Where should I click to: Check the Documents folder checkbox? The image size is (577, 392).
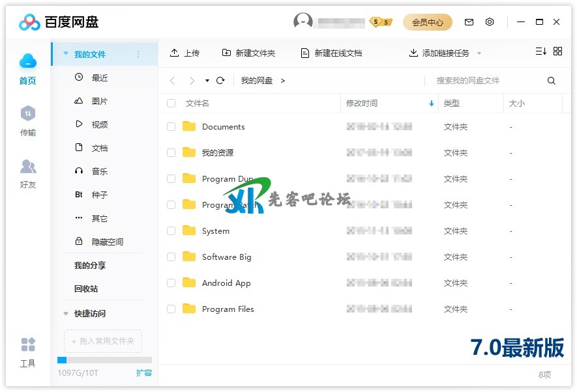[171, 127]
